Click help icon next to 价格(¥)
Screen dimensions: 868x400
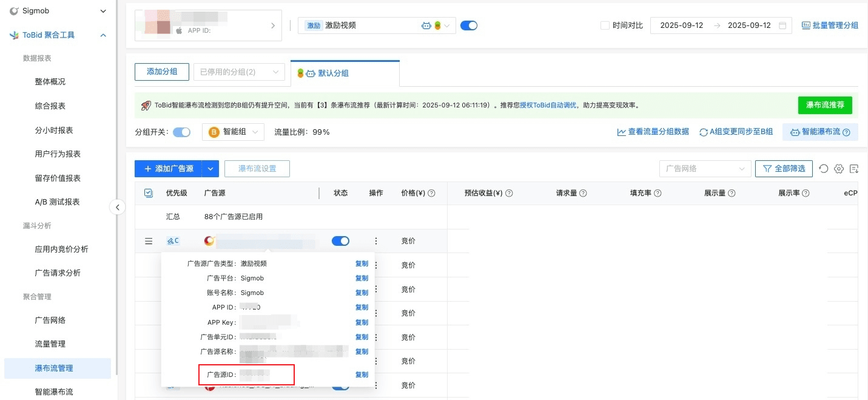click(432, 193)
